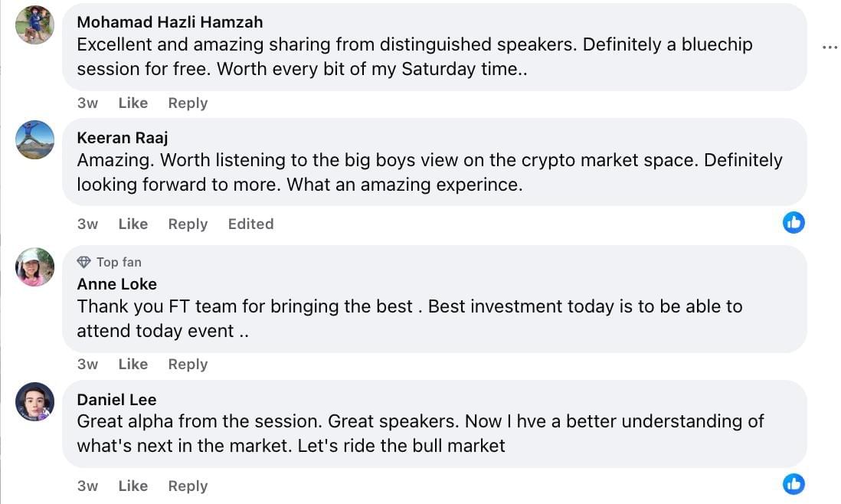This screenshot has width=841, height=504.
Task: Reply to Anne Loke's comment
Action: click(188, 364)
